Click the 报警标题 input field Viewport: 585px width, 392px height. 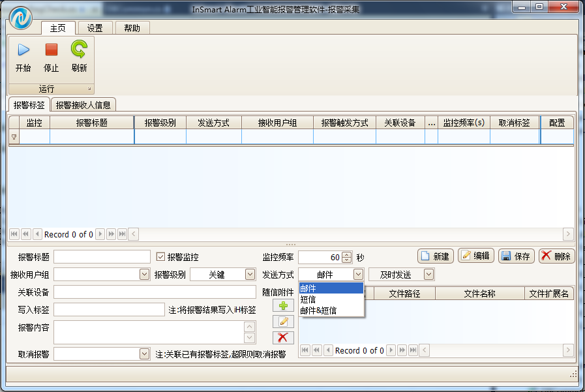pos(102,256)
